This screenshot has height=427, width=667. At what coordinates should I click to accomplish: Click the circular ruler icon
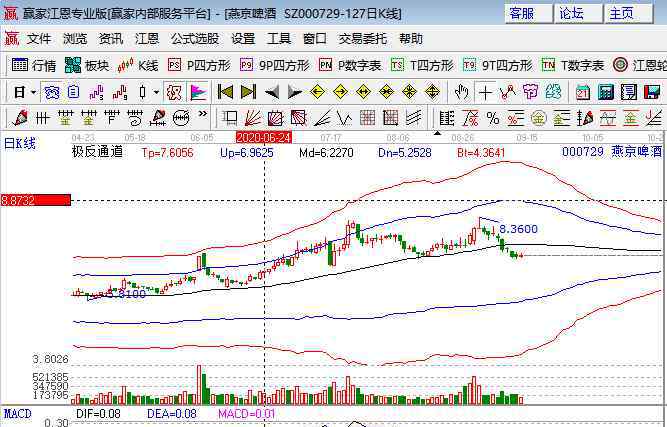pos(181,118)
